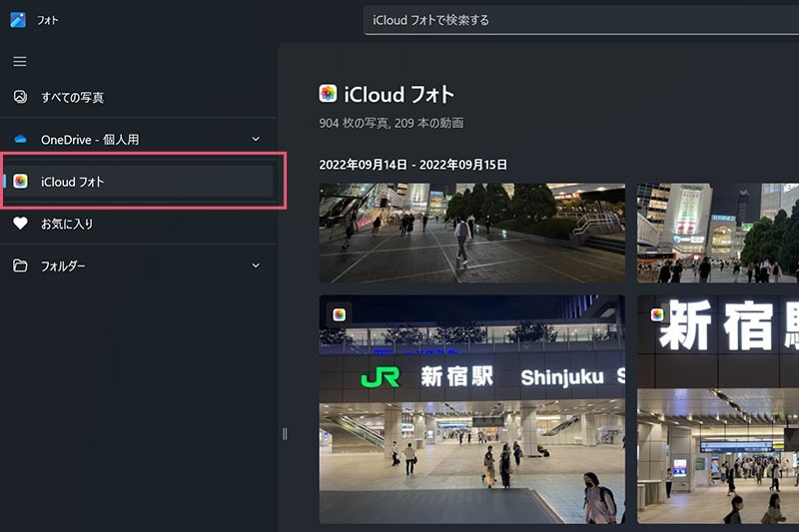Viewport: 799px width, 532px height.
Task: Open night plaza photo with walking pedestrians
Action: pos(472,234)
